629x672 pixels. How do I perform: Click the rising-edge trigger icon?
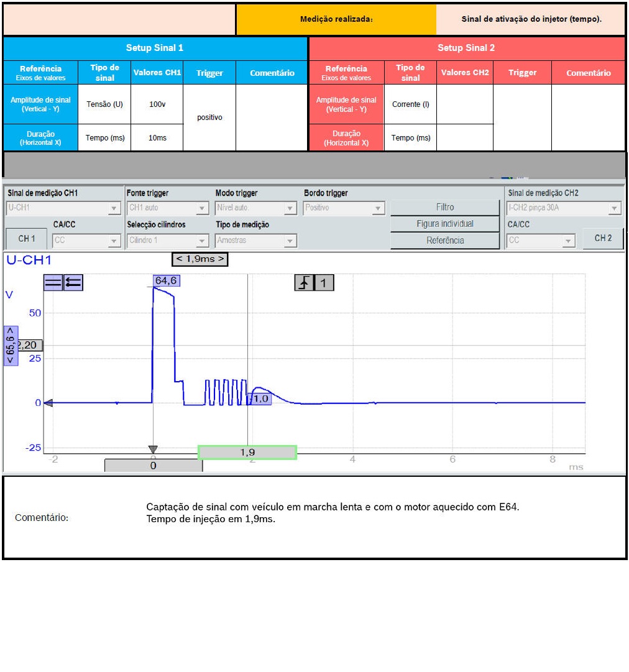pyautogui.click(x=304, y=283)
